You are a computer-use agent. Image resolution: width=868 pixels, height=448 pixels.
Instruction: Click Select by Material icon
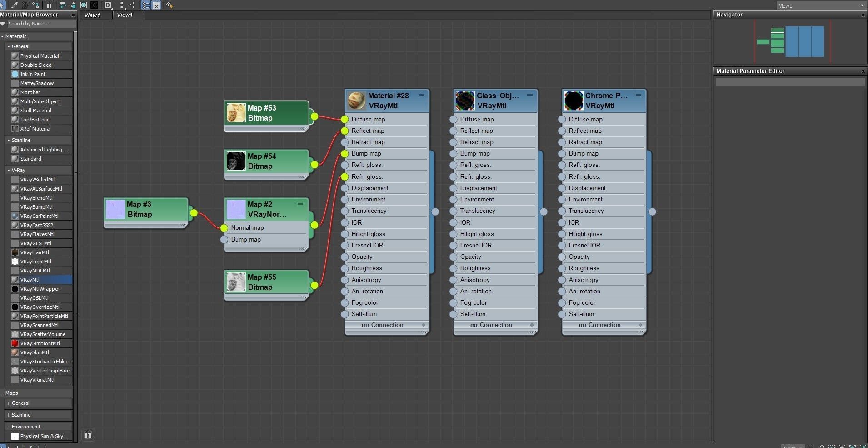click(x=169, y=5)
